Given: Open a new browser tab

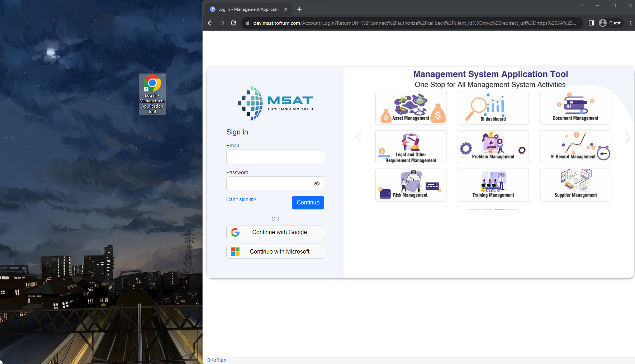Looking at the screenshot, I should tap(299, 9).
